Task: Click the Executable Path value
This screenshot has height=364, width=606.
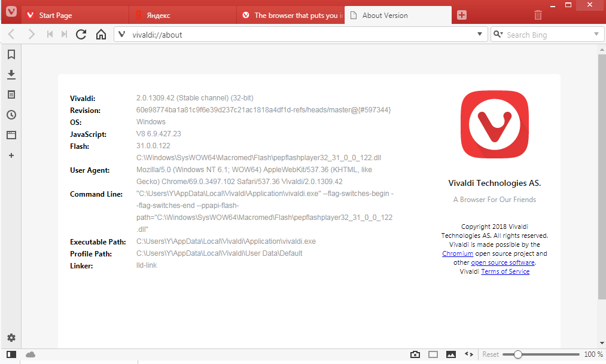Action: (x=226, y=241)
